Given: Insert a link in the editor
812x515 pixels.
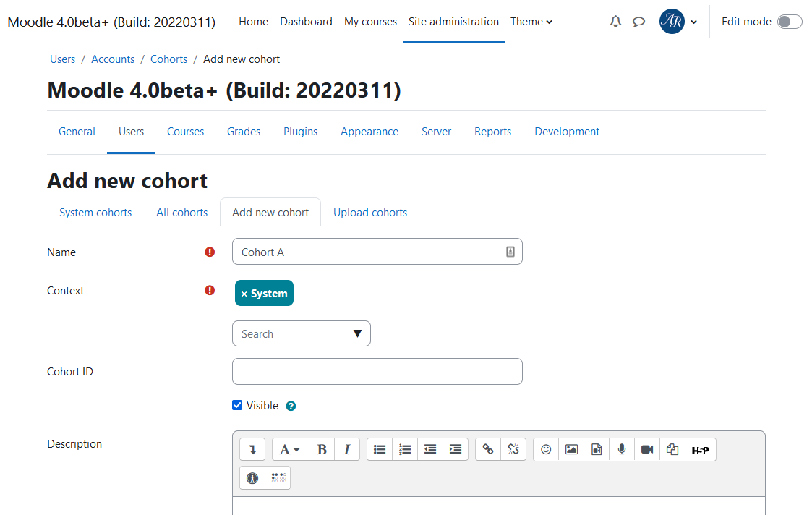Looking at the screenshot, I should (x=488, y=449).
